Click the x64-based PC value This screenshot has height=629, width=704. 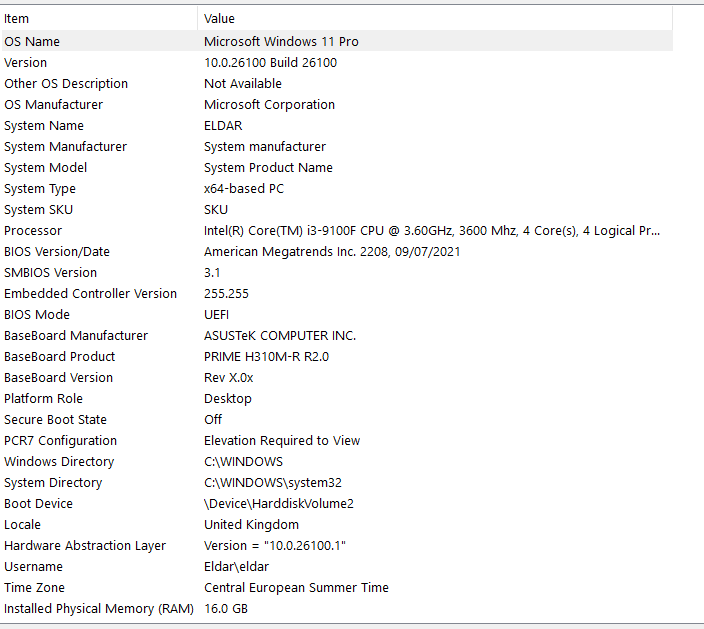(x=244, y=189)
